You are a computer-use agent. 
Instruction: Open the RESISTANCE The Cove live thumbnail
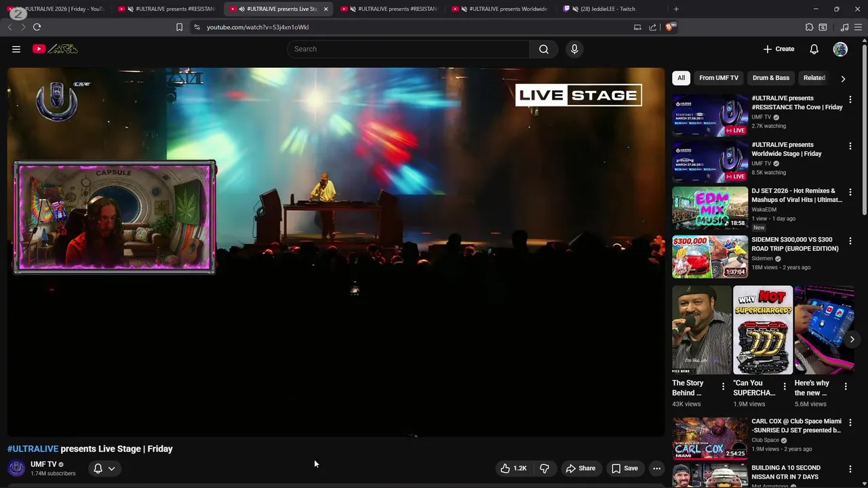[710, 115]
